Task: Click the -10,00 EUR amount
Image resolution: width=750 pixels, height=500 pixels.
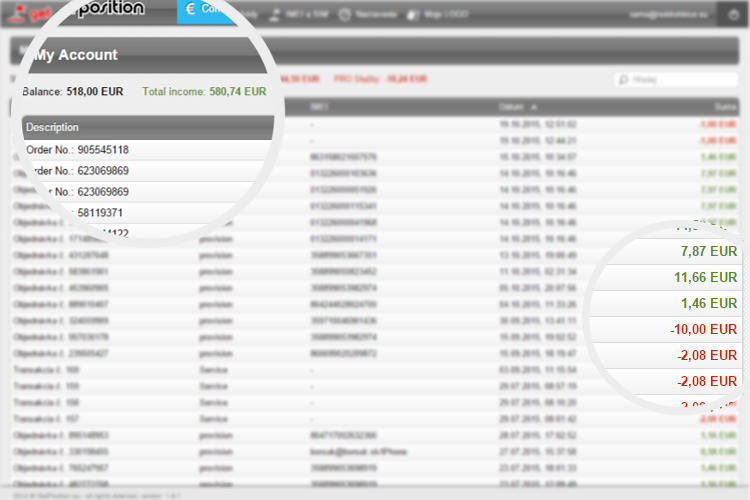Action: coord(704,329)
